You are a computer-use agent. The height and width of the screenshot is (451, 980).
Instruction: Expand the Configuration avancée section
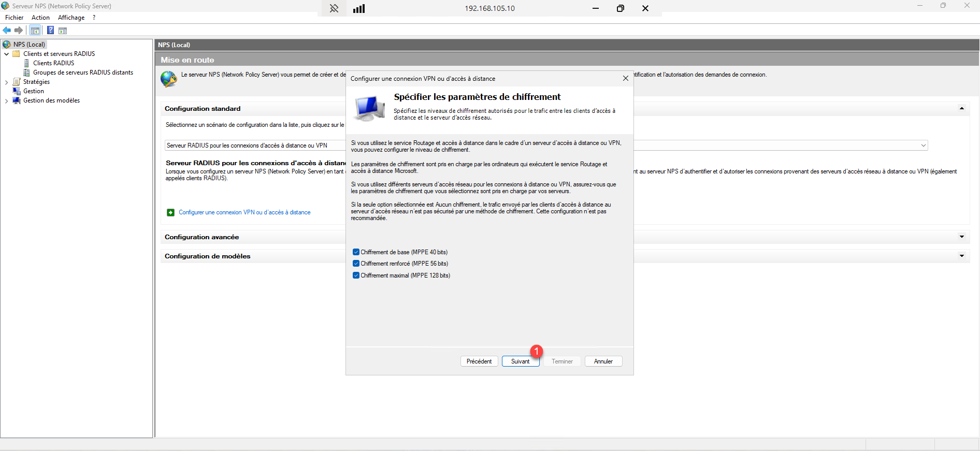click(961, 237)
